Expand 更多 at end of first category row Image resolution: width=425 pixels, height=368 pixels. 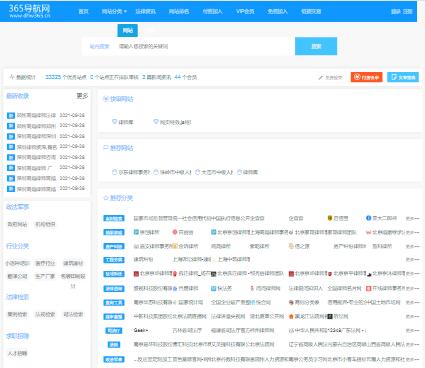(x=412, y=218)
